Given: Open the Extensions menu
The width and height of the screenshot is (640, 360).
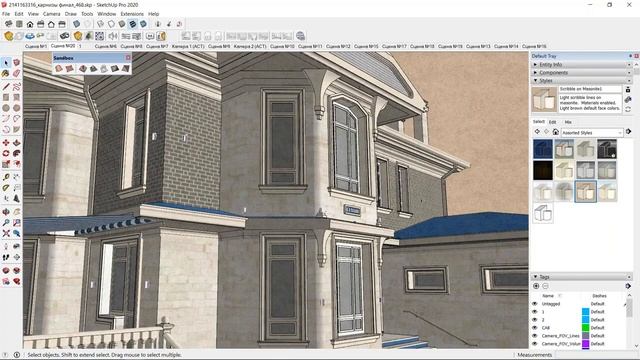Looking at the screenshot, I should click(x=132, y=14).
